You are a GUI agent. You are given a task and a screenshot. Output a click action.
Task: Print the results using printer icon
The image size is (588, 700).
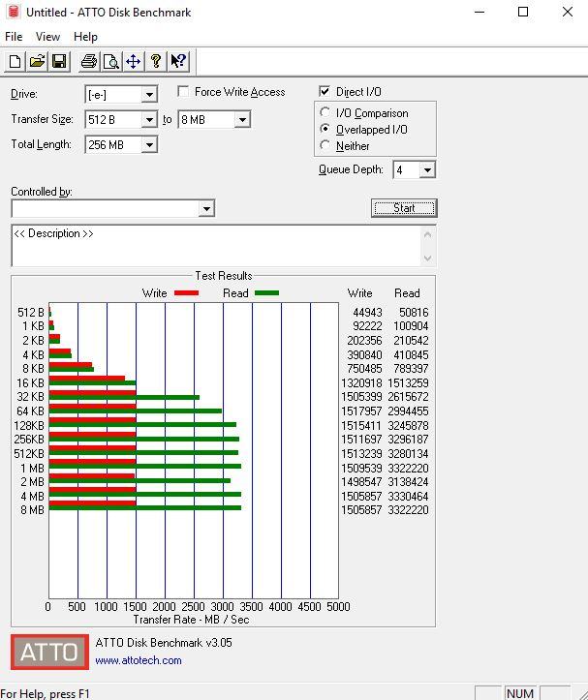pyautogui.click(x=89, y=61)
